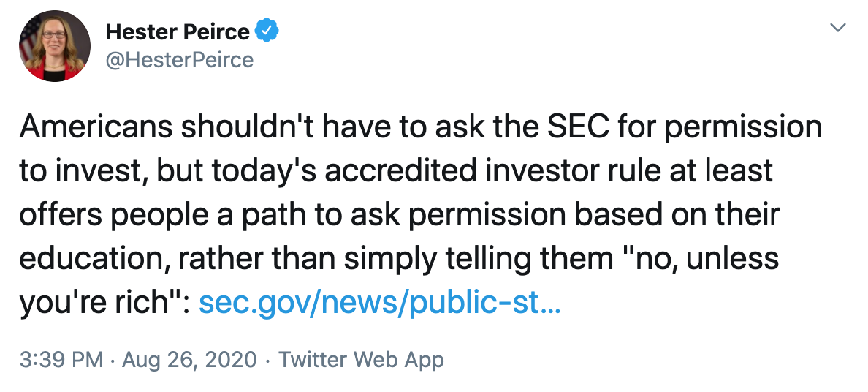Open the Twitter Web App source link
Screen dimensions: 868x392
pos(361,360)
